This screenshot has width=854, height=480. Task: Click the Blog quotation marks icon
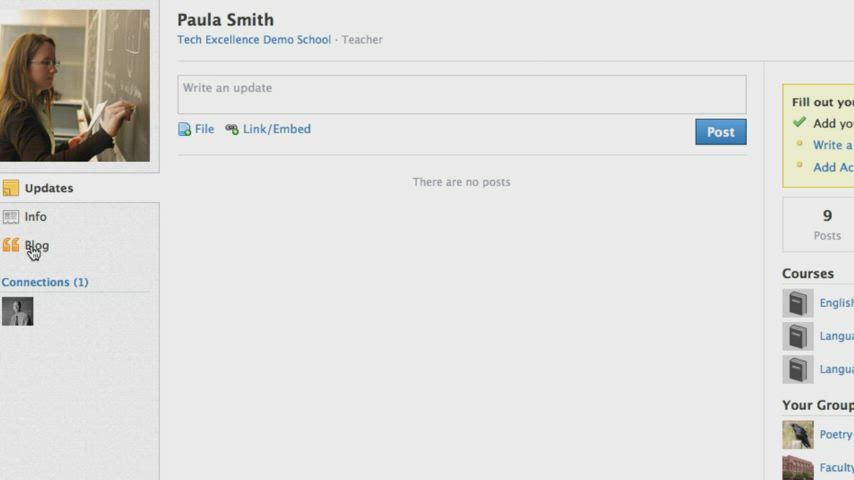coord(11,245)
